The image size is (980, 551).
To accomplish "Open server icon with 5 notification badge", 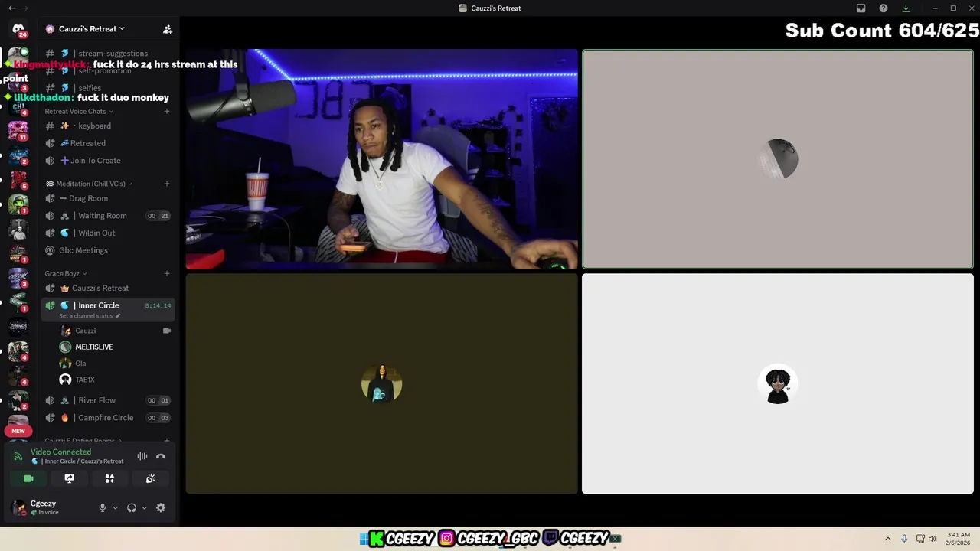I will [x=18, y=180].
